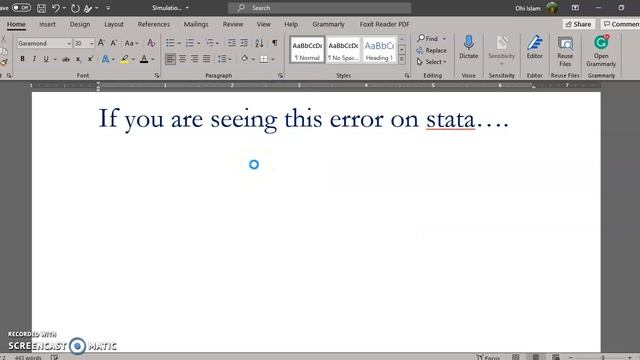Click the Text Effects icon
Screen dimensions: 640x360
[105, 59]
